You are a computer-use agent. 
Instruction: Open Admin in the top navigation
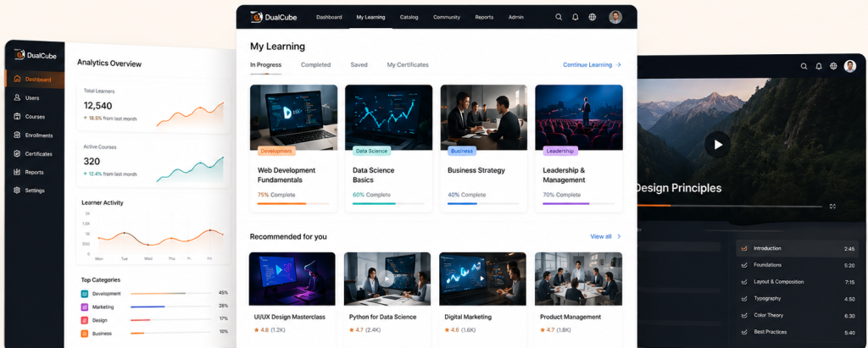[x=516, y=17]
